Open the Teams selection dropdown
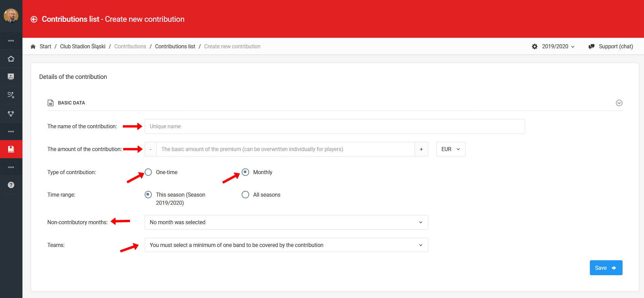The image size is (644, 298). tap(286, 245)
